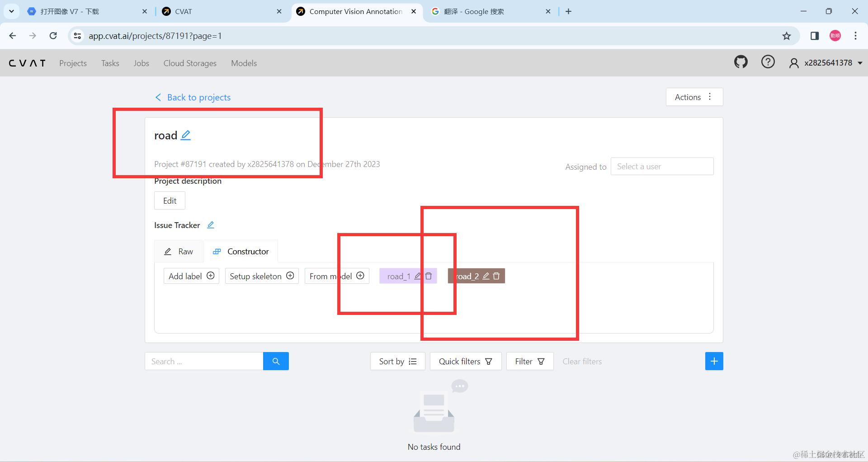Go to Models in navigation
This screenshot has width=868, height=462.
coord(244,63)
